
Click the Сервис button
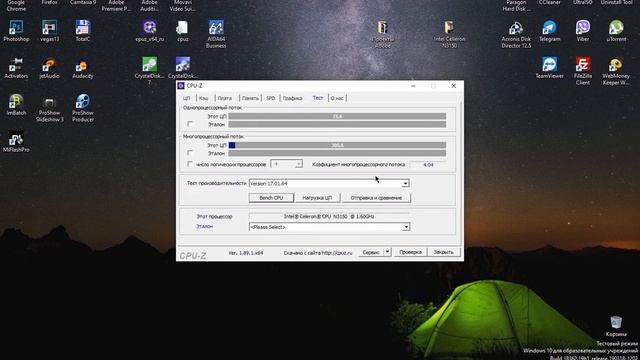(371, 252)
